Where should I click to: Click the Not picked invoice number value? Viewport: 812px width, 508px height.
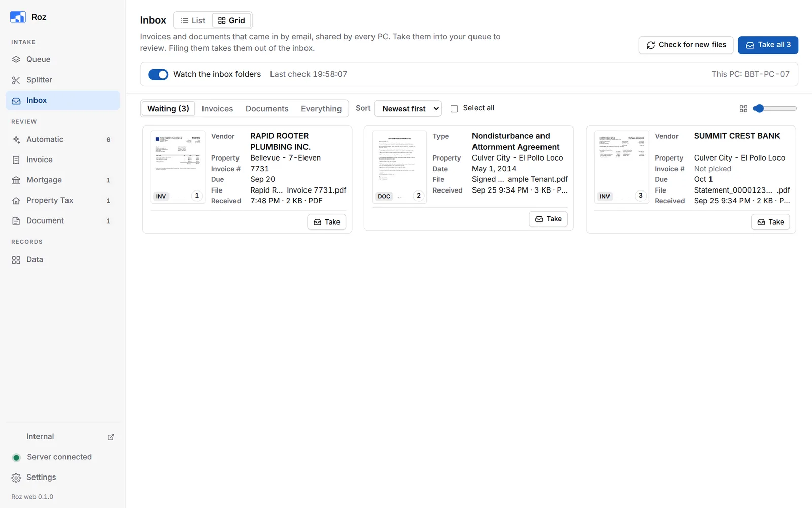pos(713,169)
